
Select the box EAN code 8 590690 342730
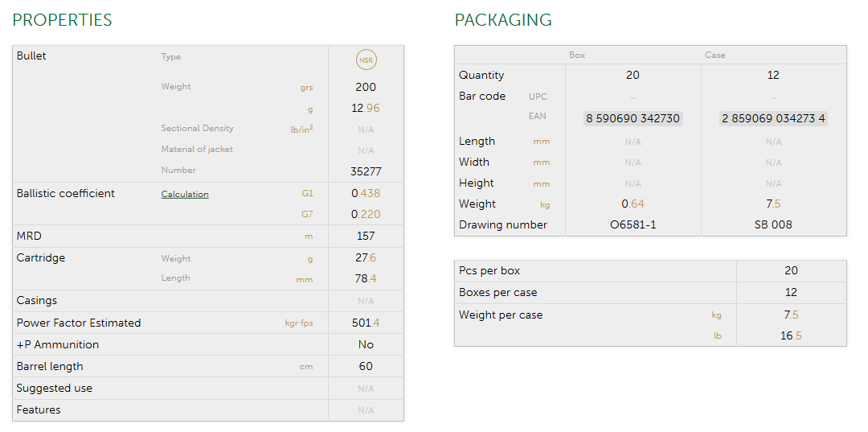click(x=633, y=118)
